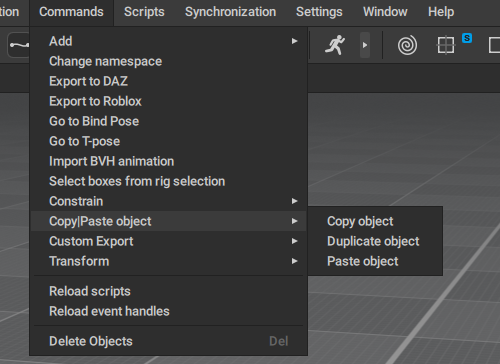Select Export to Roblox
The width and height of the screenshot is (500, 364).
[168, 101]
